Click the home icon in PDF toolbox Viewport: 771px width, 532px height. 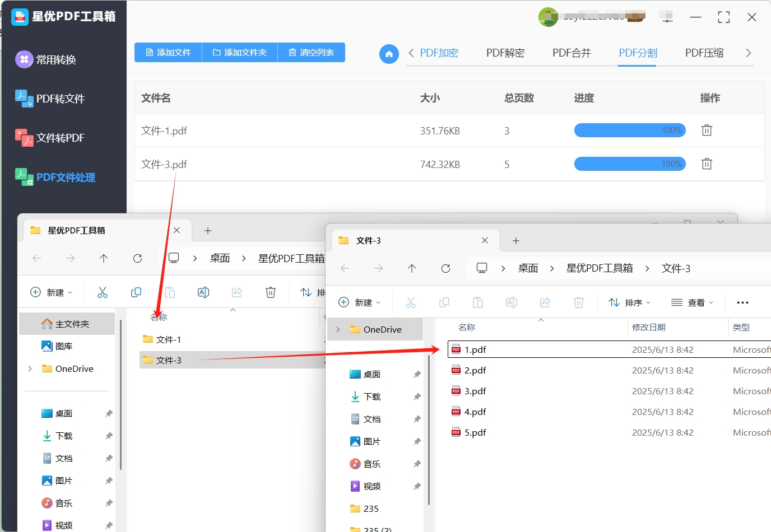point(389,54)
